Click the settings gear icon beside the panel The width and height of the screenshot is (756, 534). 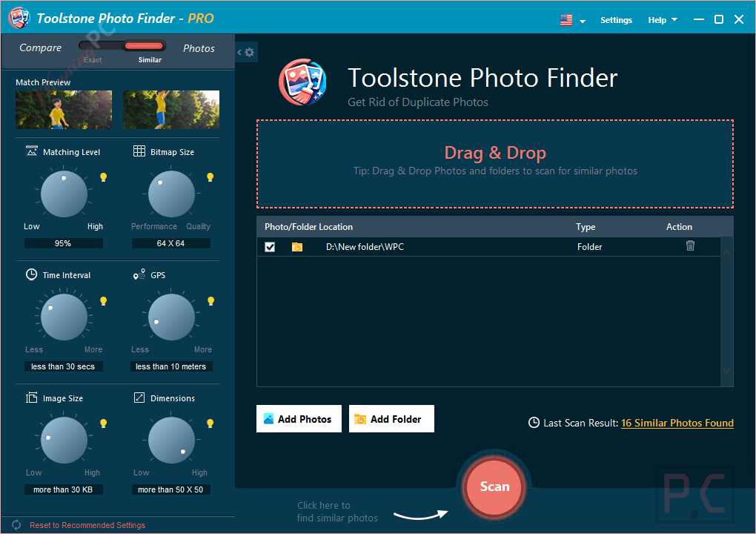(249, 52)
